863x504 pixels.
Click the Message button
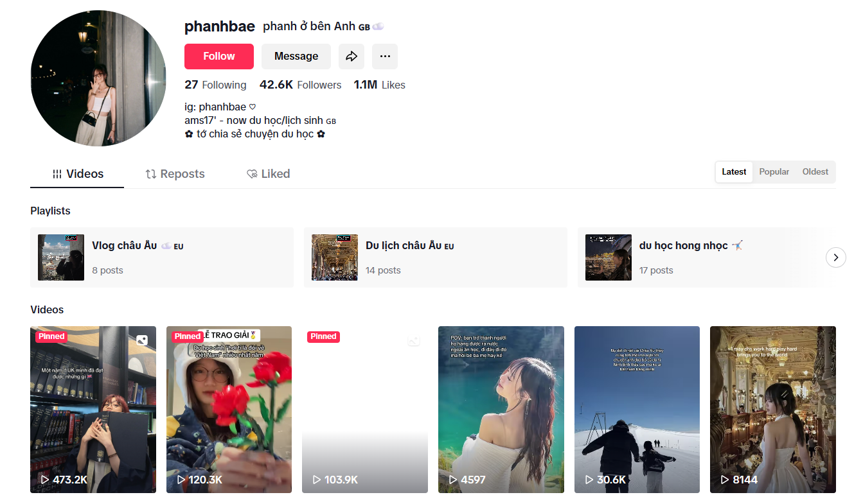tap(296, 56)
